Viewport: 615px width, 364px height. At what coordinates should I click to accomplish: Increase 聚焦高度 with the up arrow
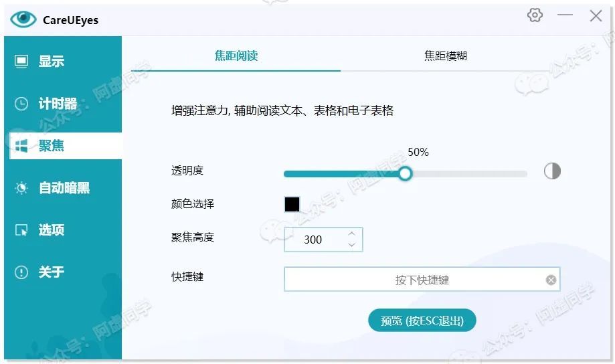(352, 234)
